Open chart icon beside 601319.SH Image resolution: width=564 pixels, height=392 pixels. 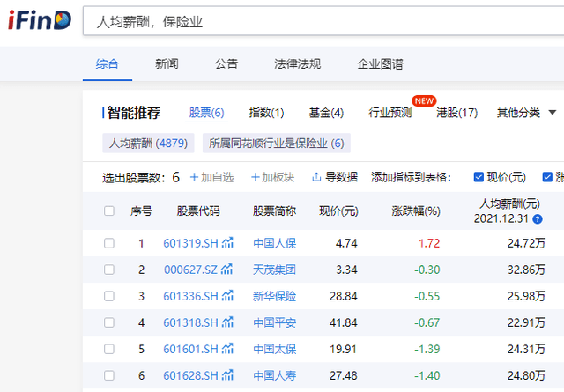[x=227, y=243]
